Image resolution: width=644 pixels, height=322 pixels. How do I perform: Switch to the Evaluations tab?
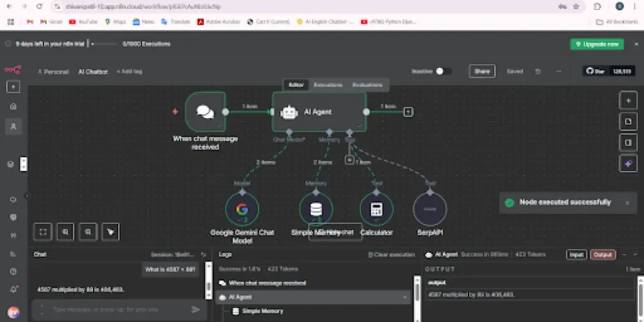pos(367,85)
